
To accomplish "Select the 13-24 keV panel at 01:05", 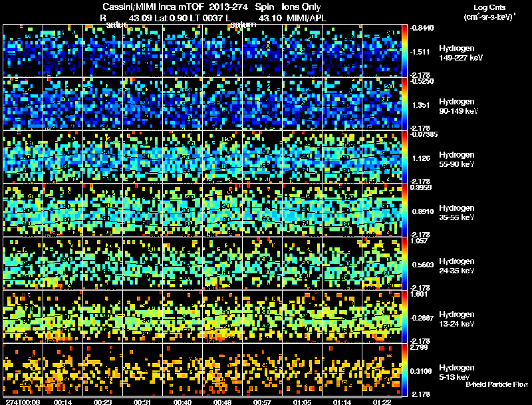I will [303, 317].
